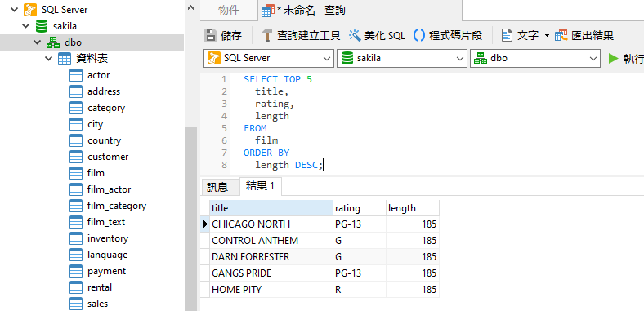Collapse the SQL Server connection node
The height and width of the screenshot is (311, 644).
16,10
